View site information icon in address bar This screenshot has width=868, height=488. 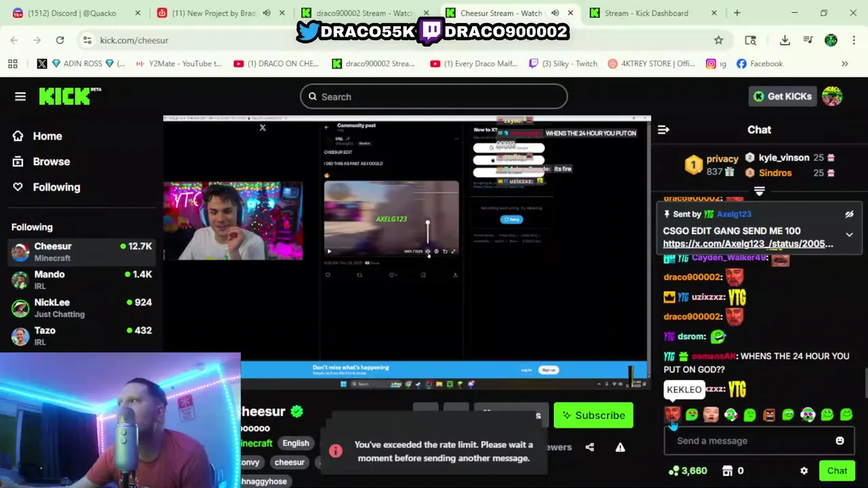click(87, 40)
